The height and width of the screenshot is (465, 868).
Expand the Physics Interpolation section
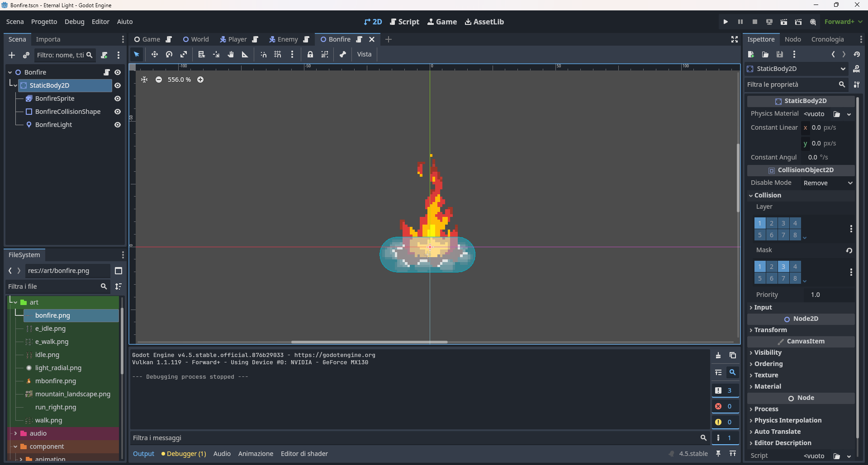(x=801, y=420)
